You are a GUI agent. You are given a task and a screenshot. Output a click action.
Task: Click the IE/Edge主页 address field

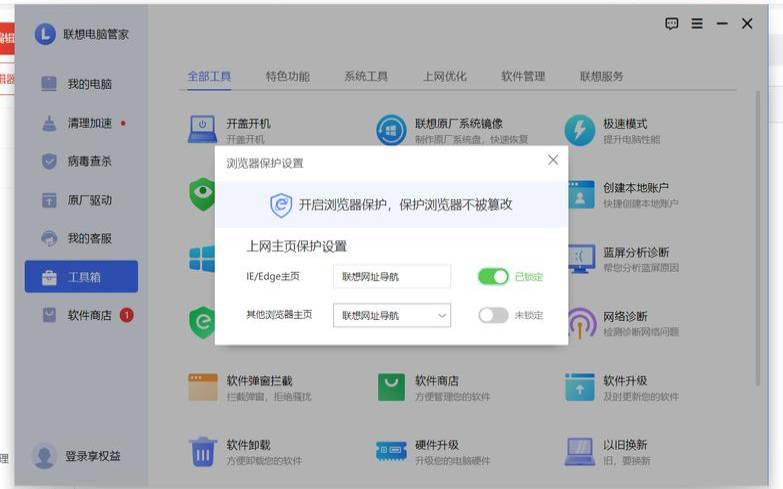(x=391, y=276)
